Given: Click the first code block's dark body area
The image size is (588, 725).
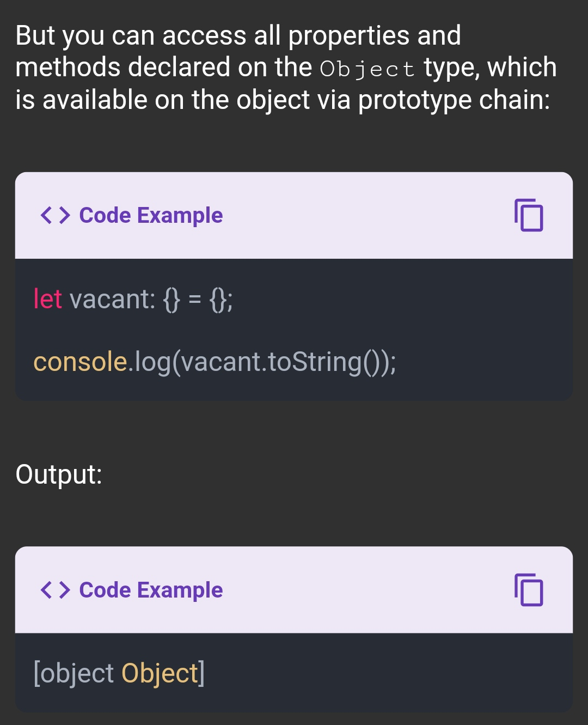Looking at the screenshot, I should click(294, 330).
